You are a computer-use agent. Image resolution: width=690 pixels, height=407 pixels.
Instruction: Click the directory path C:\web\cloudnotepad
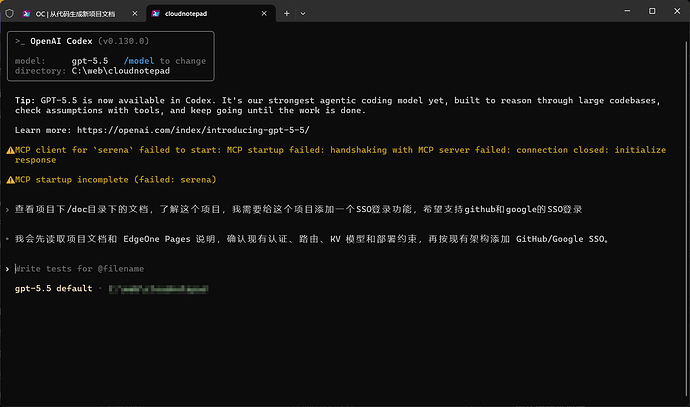121,71
